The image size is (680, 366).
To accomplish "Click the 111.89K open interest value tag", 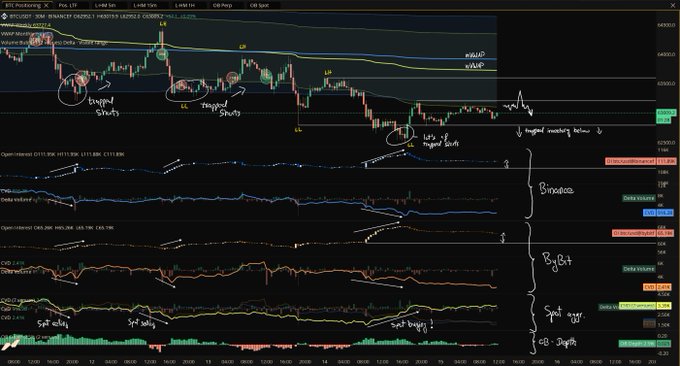I will [x=666, y=161].
